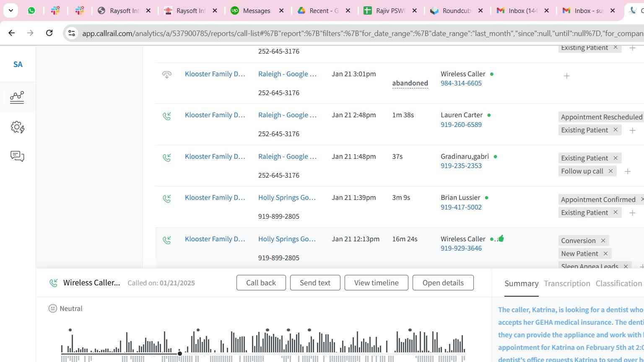
Task: Click the rightmost marker dot on the waveform
Action: (x=410, y=330)
